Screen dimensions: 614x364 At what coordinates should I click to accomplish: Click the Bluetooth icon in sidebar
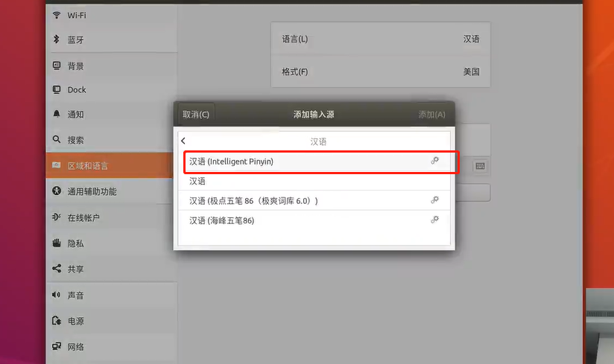tap(57, 39)
